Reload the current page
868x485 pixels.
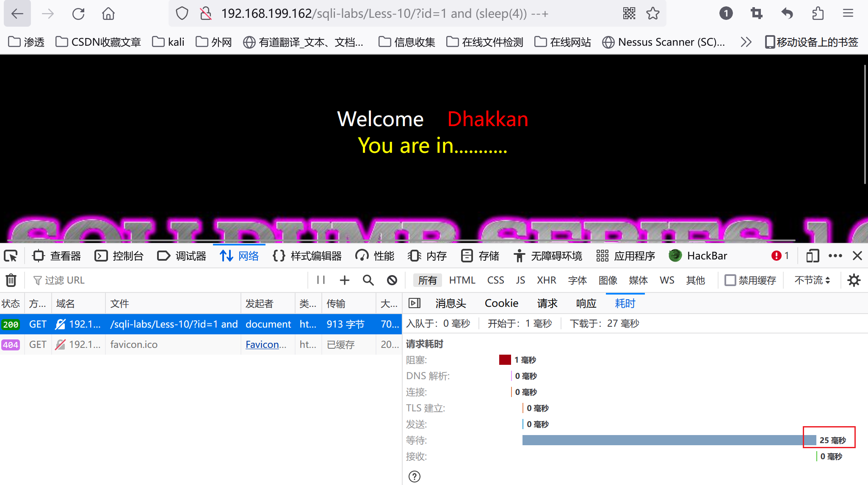(x=78, y=14)
